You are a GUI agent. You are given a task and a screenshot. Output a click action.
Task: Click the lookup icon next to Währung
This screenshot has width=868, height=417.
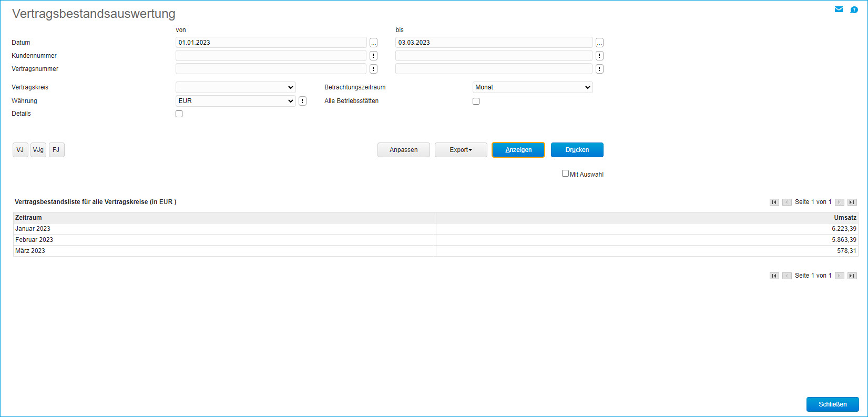(302, 101)
